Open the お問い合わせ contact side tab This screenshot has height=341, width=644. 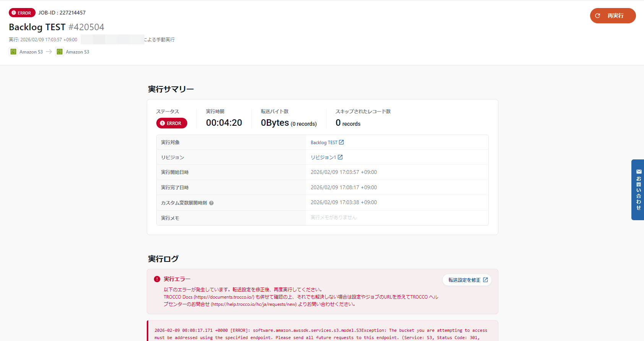638,190
